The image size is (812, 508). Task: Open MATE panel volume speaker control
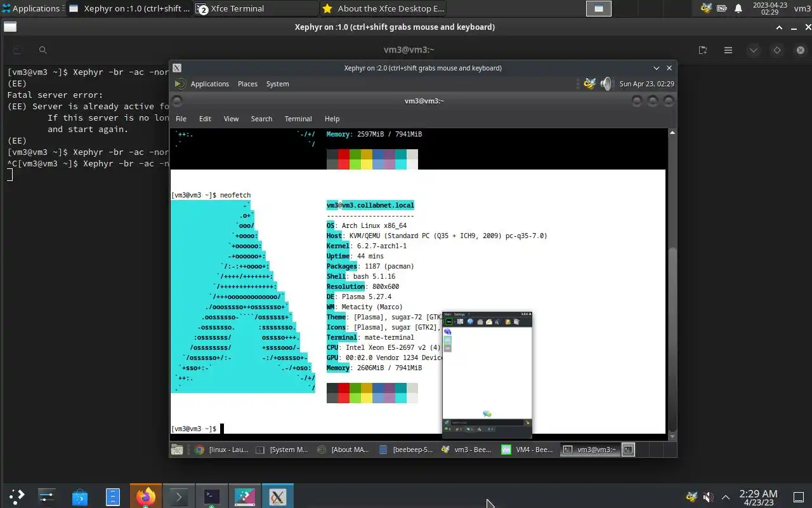(x=606, y=84)
